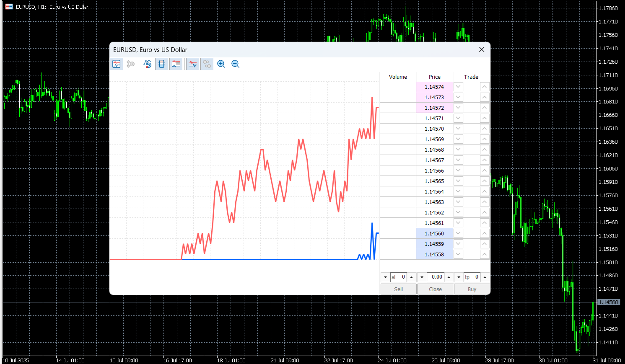Click the EURUSD, H1 chart title icon
625x364 pixels.
[9, 7]
